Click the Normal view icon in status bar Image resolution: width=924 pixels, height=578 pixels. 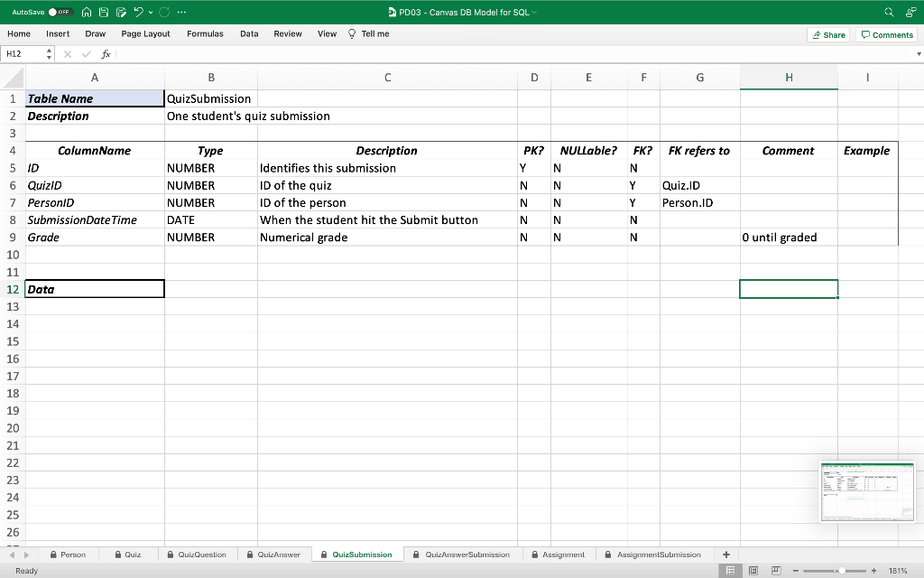coord(730,569)
